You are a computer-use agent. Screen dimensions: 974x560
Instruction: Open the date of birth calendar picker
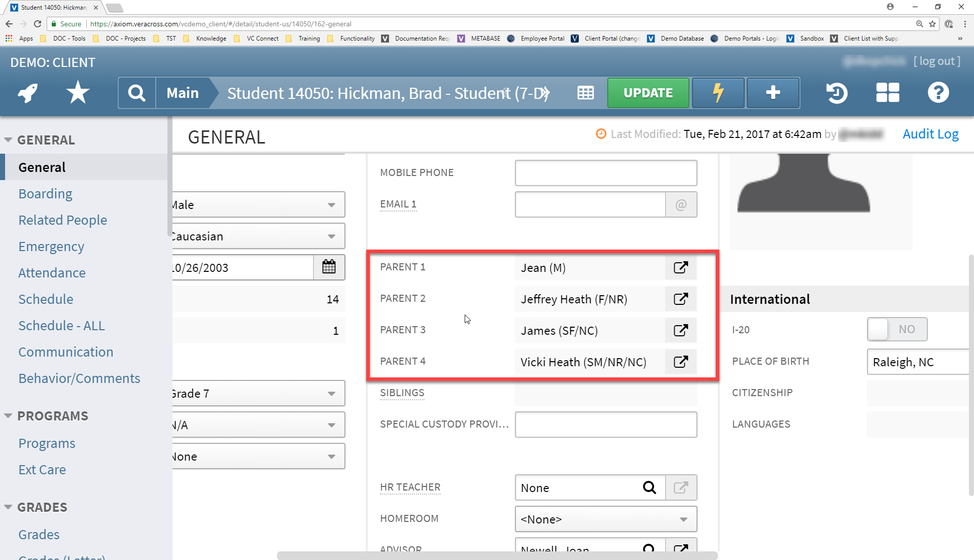[x=329, y=267]
